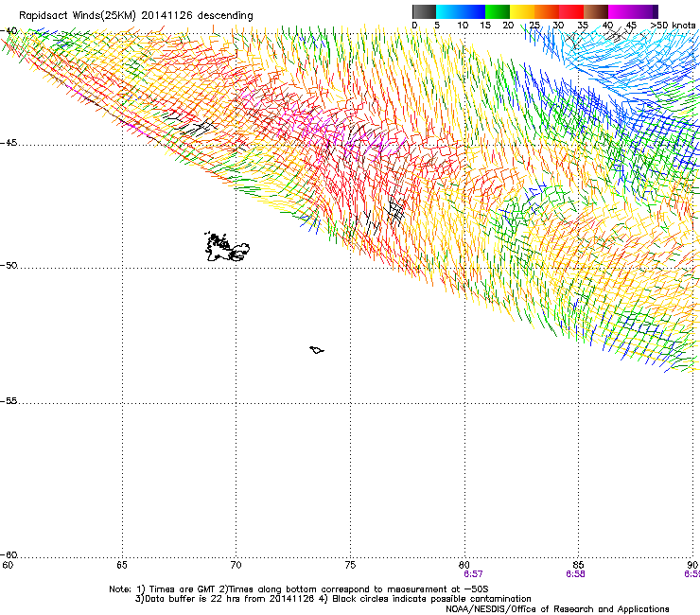Click the dark purple >50 knots legend segment
This screenshot has width=700, height=615.
(x=656, y=11)
